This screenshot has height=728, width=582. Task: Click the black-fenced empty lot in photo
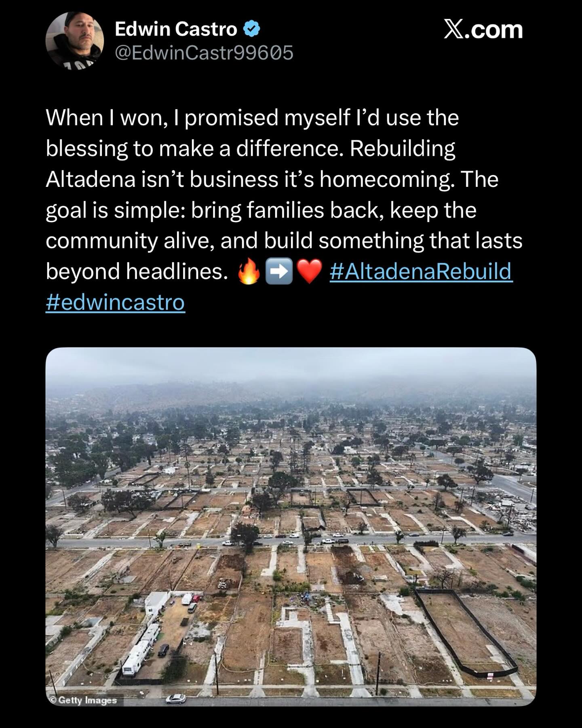466,632
